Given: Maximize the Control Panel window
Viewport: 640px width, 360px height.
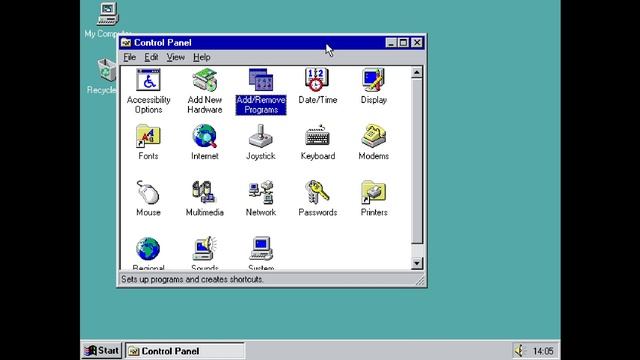Looking at the screenshot, I should tap(403, 43).
